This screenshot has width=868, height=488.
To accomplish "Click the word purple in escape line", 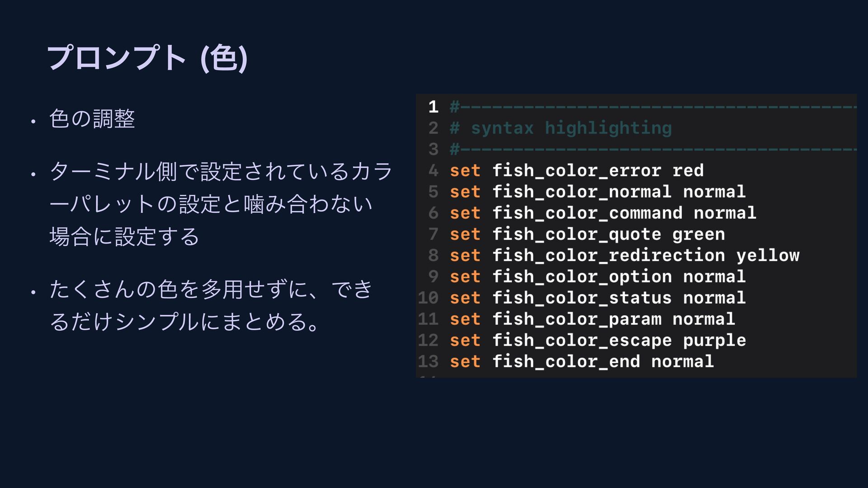I will click(714, 340).
